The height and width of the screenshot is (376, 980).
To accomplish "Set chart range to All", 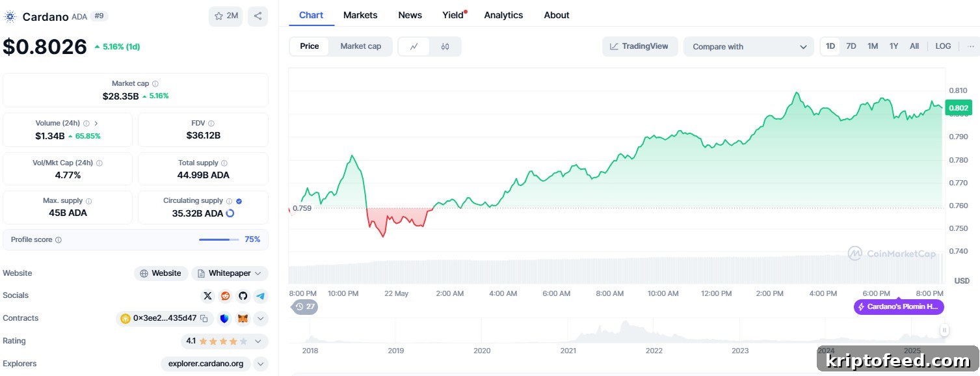I will (914, 46).
